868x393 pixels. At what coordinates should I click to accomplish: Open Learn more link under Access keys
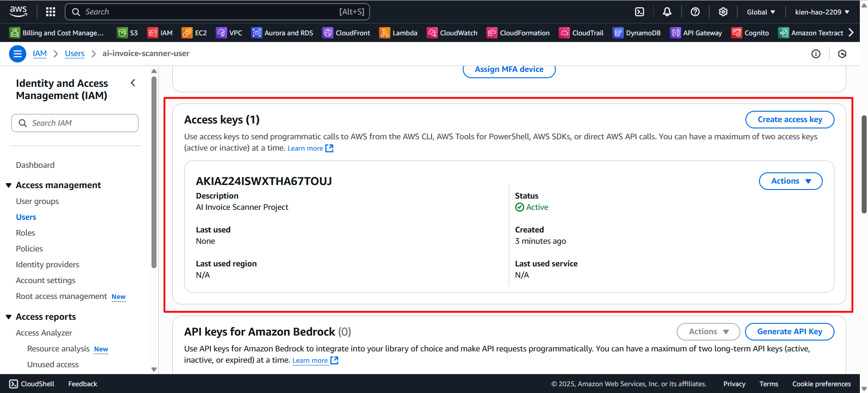pyautogui.click(x=311, y=148)
